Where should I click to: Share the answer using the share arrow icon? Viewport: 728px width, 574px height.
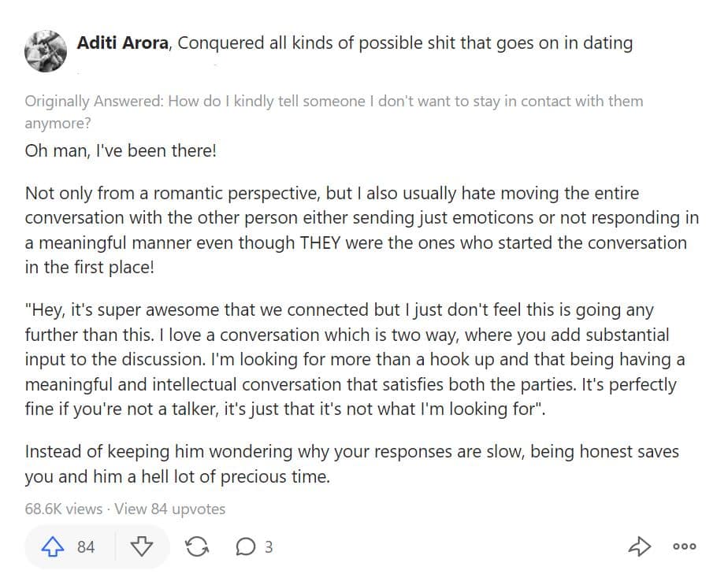(641, 546)
